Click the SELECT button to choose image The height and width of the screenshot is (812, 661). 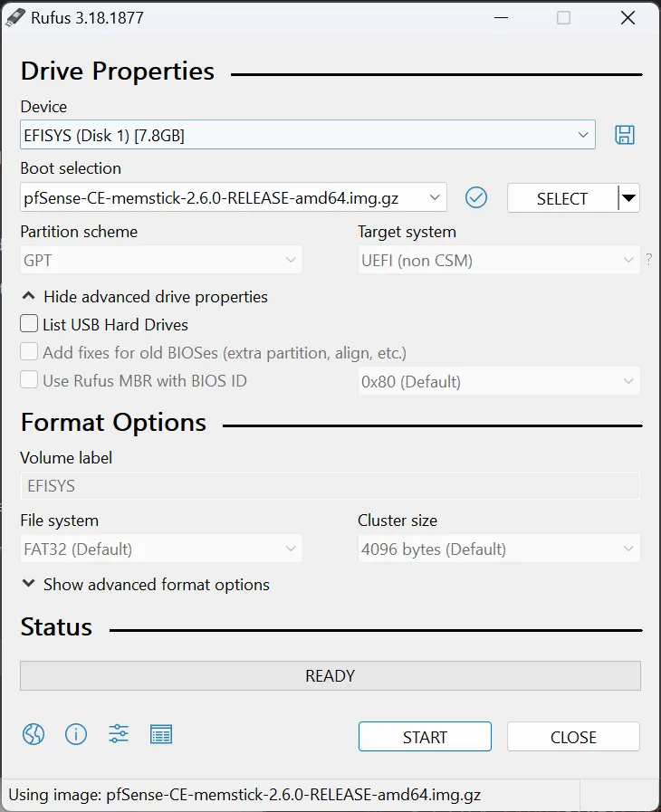pos(561,198)
